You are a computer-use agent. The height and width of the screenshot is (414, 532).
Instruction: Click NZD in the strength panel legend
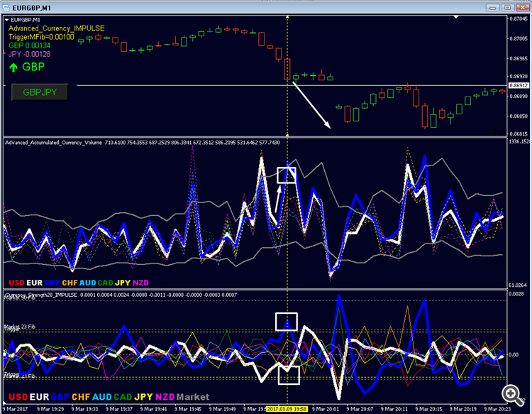(165, 397)
